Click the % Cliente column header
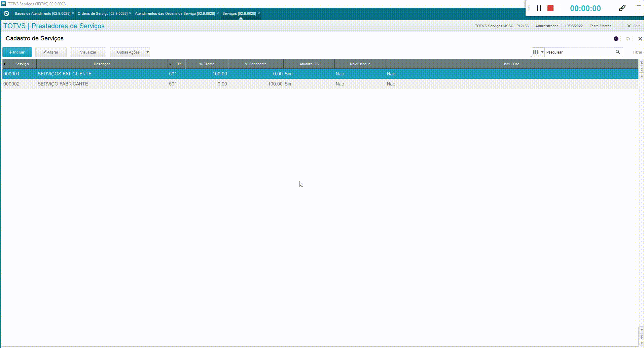The width and height of the screenshot is (644, 348). [x=207, y=64]
